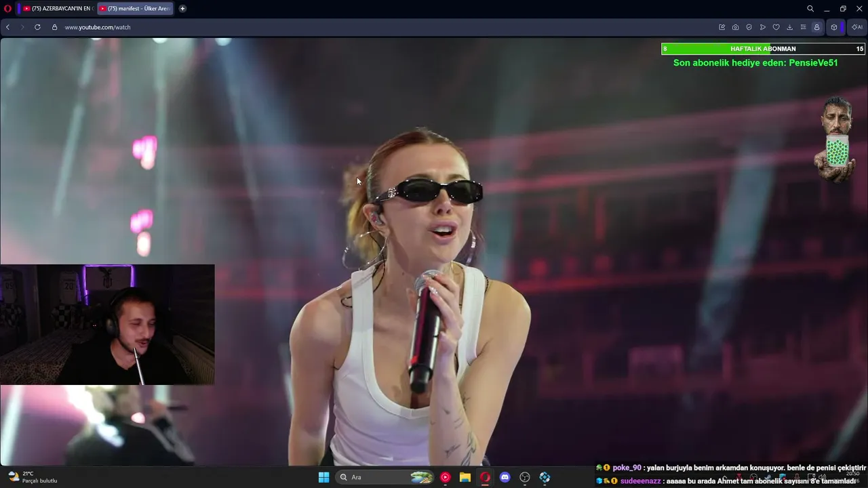Click chat username sudeeenazz
The image size is (868, 488).
[x=640, y=481]
